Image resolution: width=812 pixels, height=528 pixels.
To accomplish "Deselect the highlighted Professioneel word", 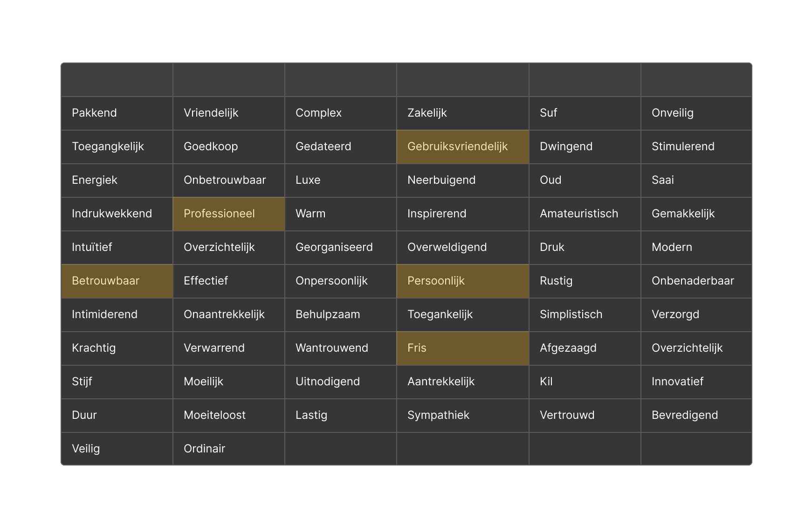I will click(x=228, y=214).
